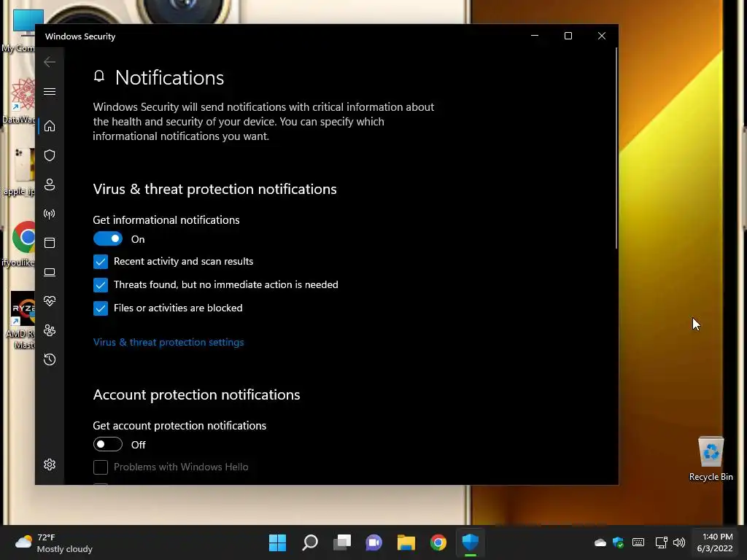Click 'Account protection notifications' heading

tap(196, 394)
